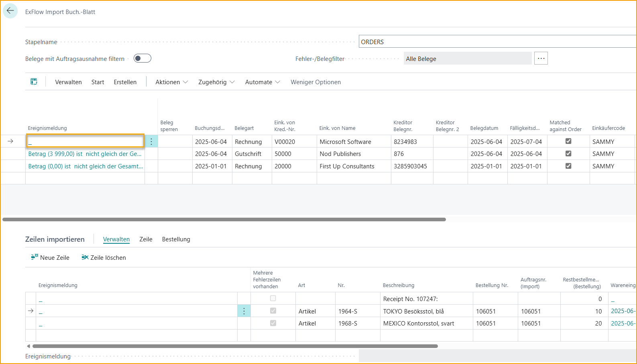Click left arrow of lower horizontal scrollbar
The height and width of the screenshot is (364, 637).
pyautogui.click(x=28, y=346)
